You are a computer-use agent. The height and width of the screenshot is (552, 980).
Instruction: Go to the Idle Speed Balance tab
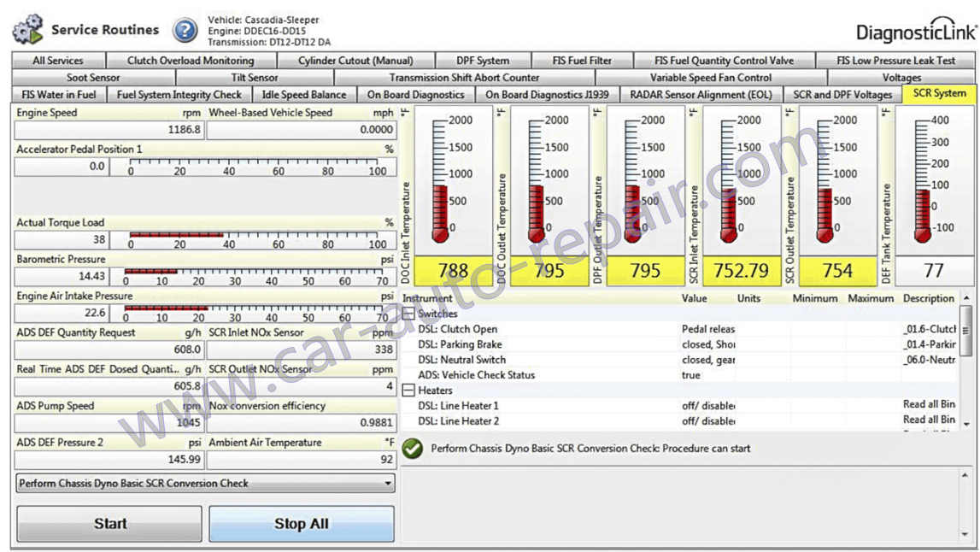(303, 95)
